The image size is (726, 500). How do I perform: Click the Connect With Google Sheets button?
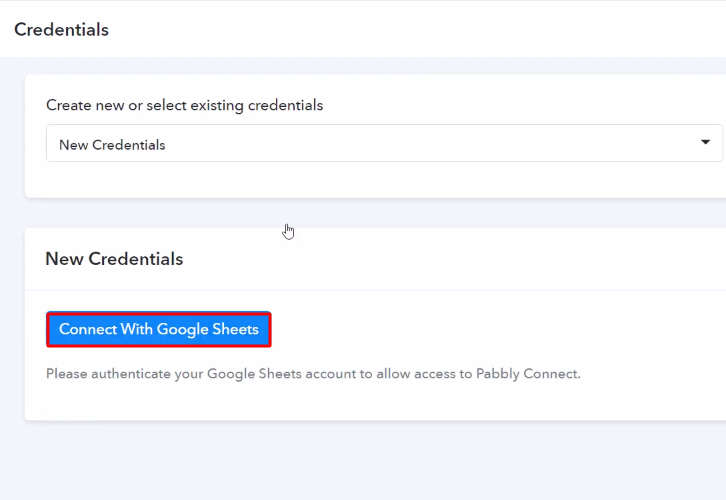click(159, 329)
